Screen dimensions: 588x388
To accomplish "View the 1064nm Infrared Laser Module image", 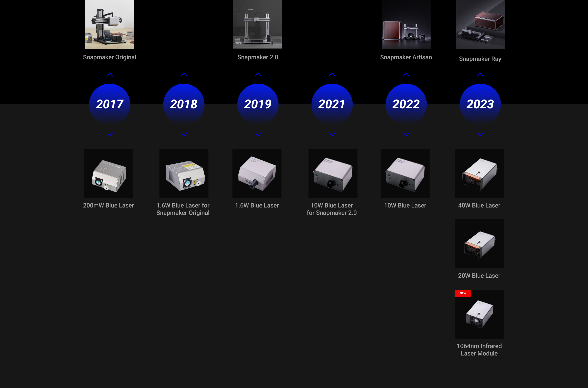I will [x=479, y=314].
